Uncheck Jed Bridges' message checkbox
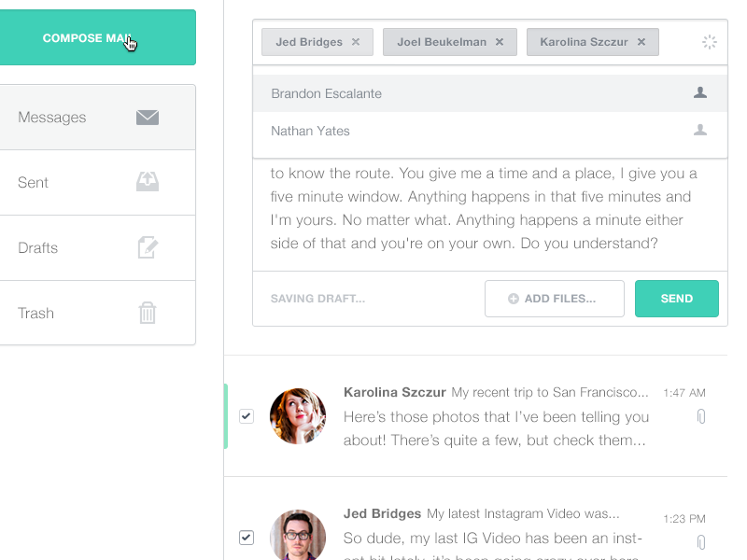The image size is (747, 560). [247, 537]
